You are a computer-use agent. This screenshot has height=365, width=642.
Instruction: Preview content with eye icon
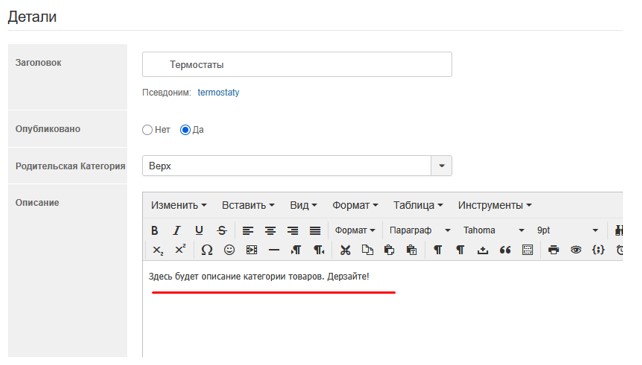[x=576, y=250]
